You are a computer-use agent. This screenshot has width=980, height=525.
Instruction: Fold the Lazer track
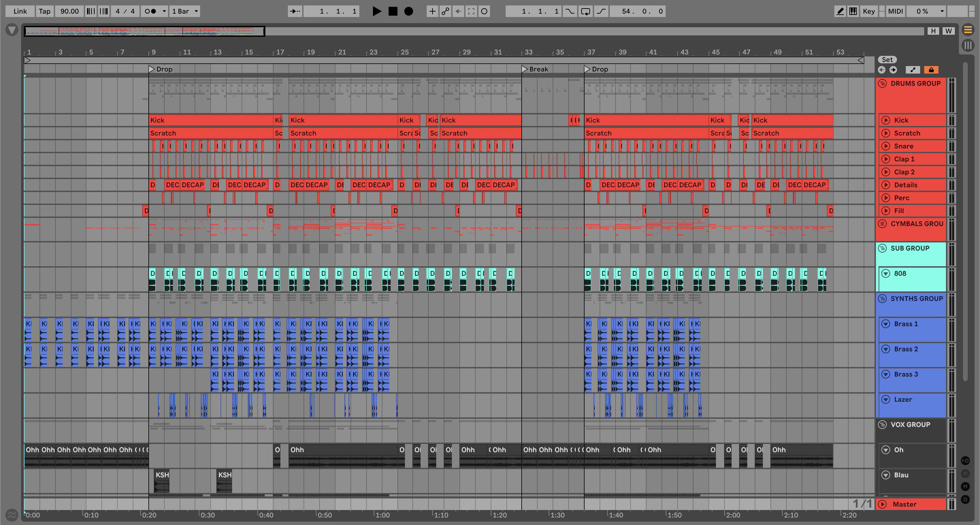pyautogui.click(x=886, y=399)
